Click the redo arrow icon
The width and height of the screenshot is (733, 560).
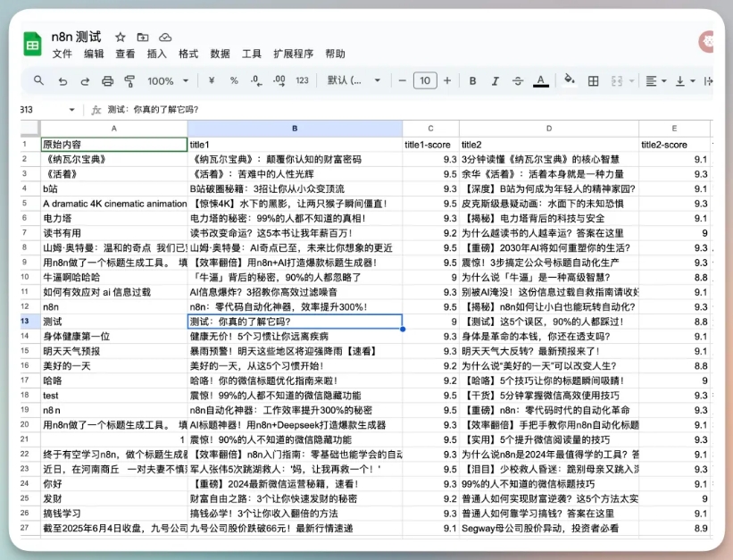85,81
